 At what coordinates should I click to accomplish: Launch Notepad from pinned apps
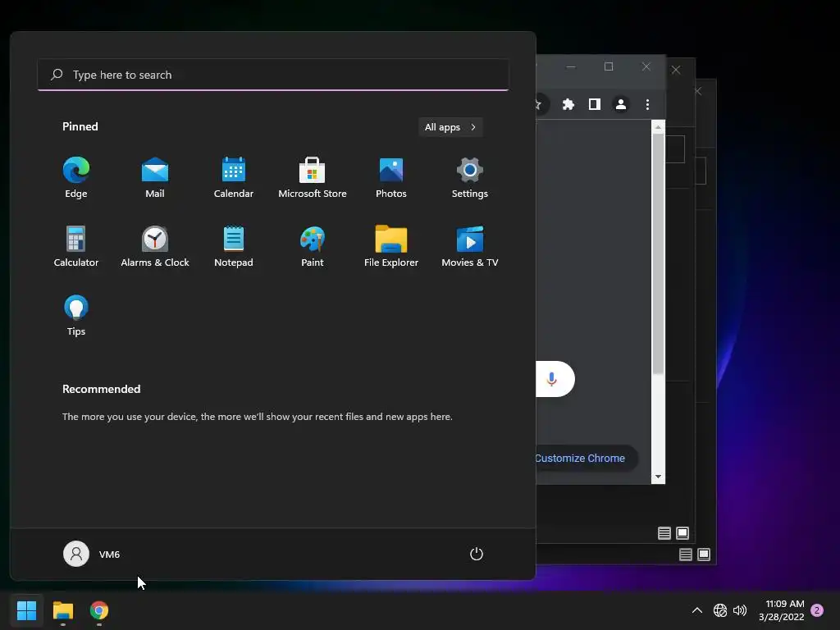pyautogui.click(x=234, y=246)
